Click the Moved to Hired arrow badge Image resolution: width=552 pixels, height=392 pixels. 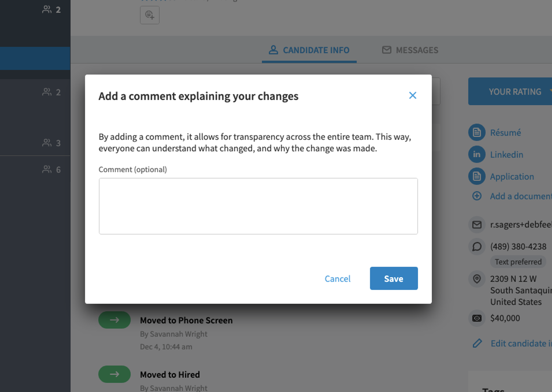click(114, 374)
